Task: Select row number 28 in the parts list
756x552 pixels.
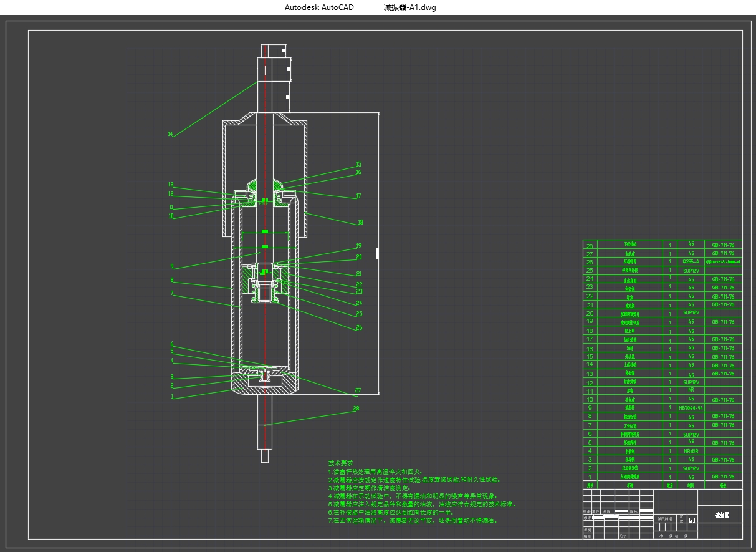Action: (x=590, y=246)
